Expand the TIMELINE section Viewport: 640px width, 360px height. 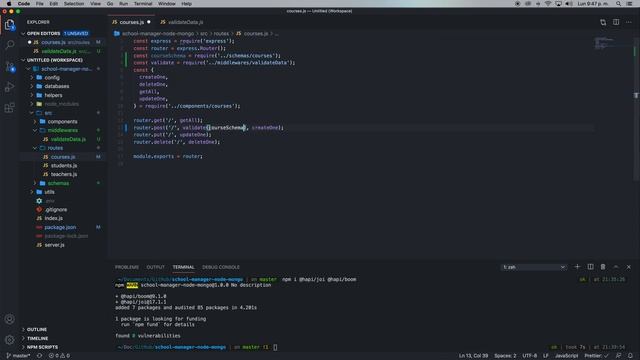click(37, 338)
